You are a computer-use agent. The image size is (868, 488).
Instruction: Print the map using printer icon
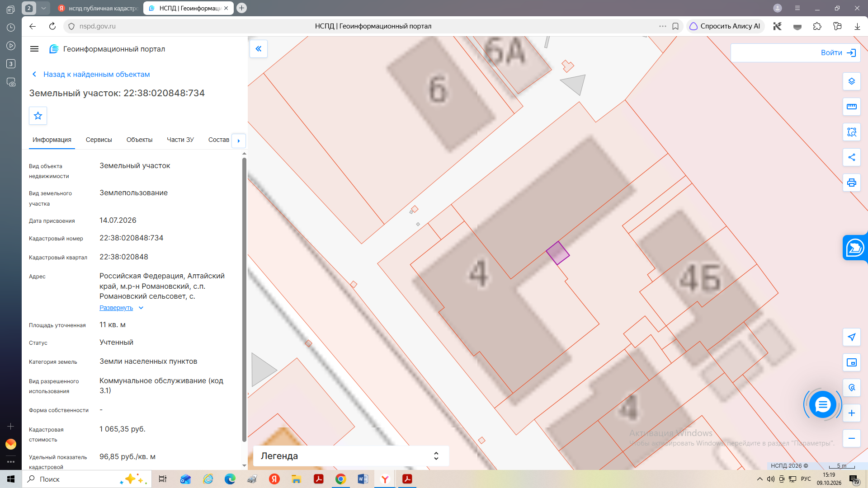pyautogui.click(x=852, y=183)
